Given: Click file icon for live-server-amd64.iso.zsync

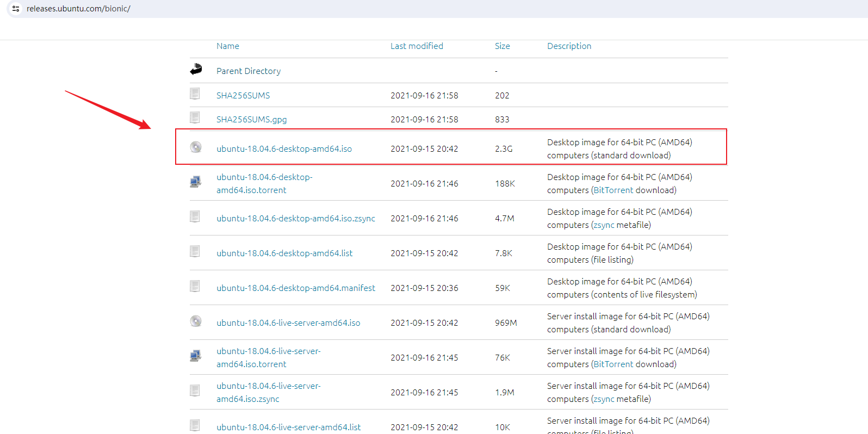Looking at the screenshot, I should 195,390.
